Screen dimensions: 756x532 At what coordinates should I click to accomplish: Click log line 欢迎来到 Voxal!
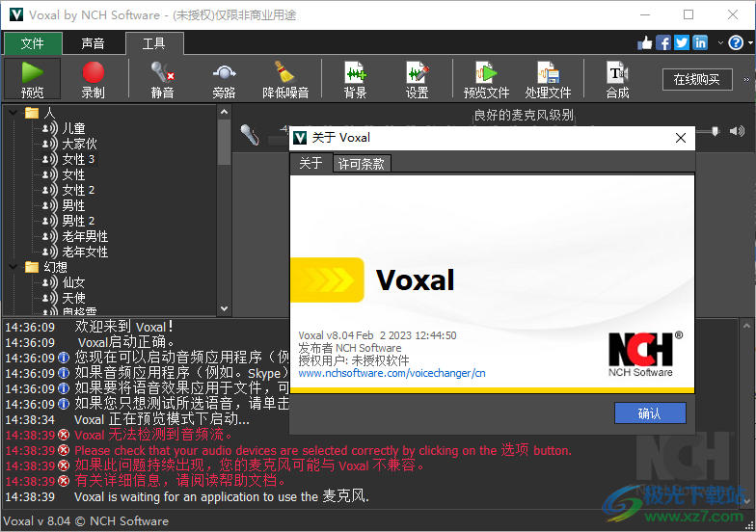[123, 328]
